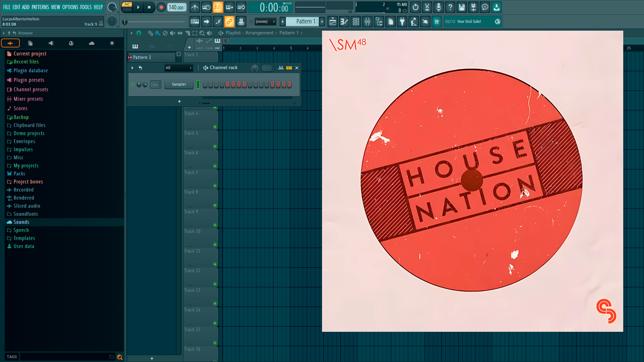The image size is (644, 362).
Task: Open the TOOLS menu
Action: [86, 7]
